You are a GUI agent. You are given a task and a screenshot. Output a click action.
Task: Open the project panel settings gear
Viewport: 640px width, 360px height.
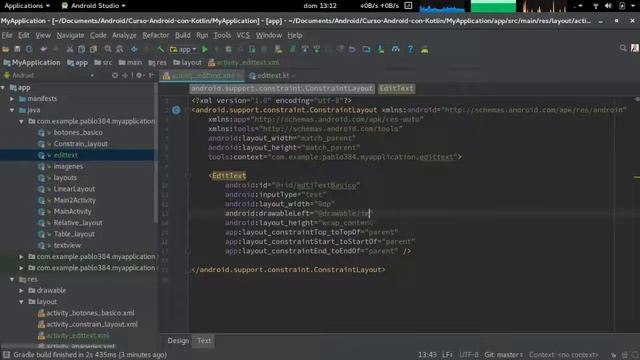pos(139,76)
